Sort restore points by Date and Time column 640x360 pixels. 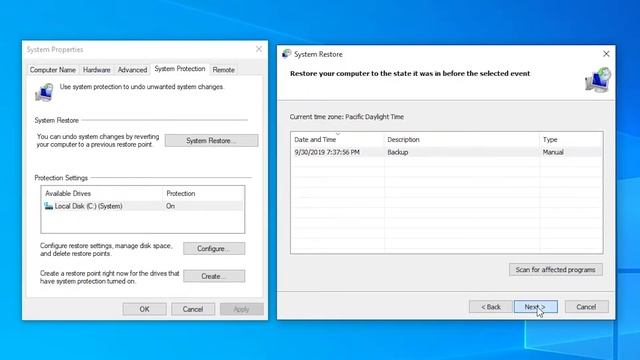pos(338,140)
